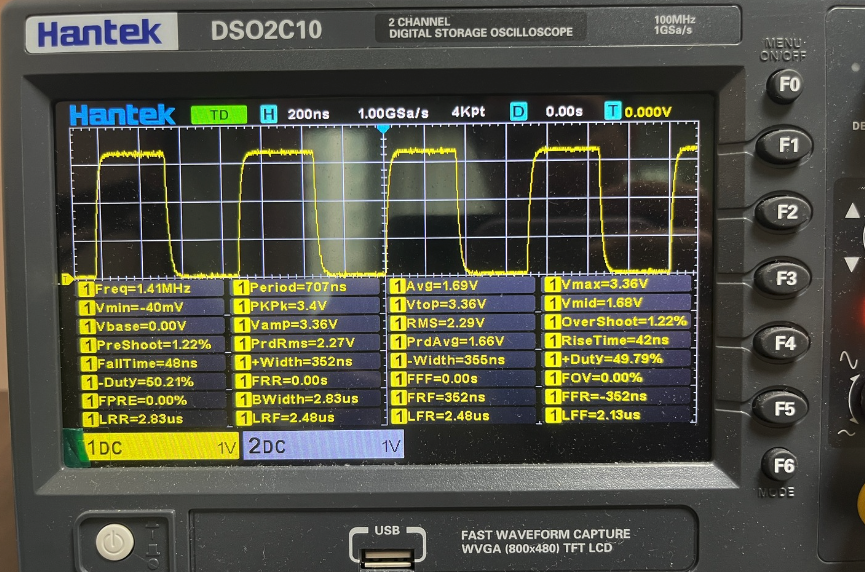Click the Avg=1.69V measurement
Screen dimensions: 865x572
[x=462, y=286]
